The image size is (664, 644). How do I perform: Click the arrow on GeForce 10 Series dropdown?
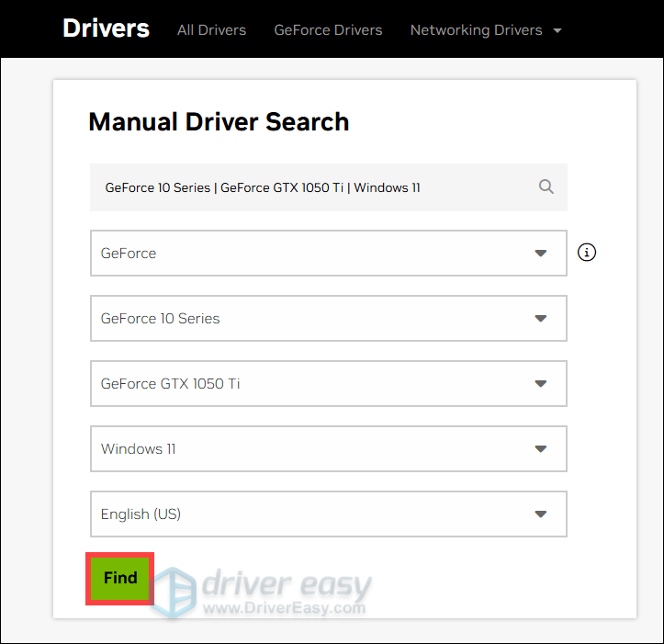tap(541, 319)
